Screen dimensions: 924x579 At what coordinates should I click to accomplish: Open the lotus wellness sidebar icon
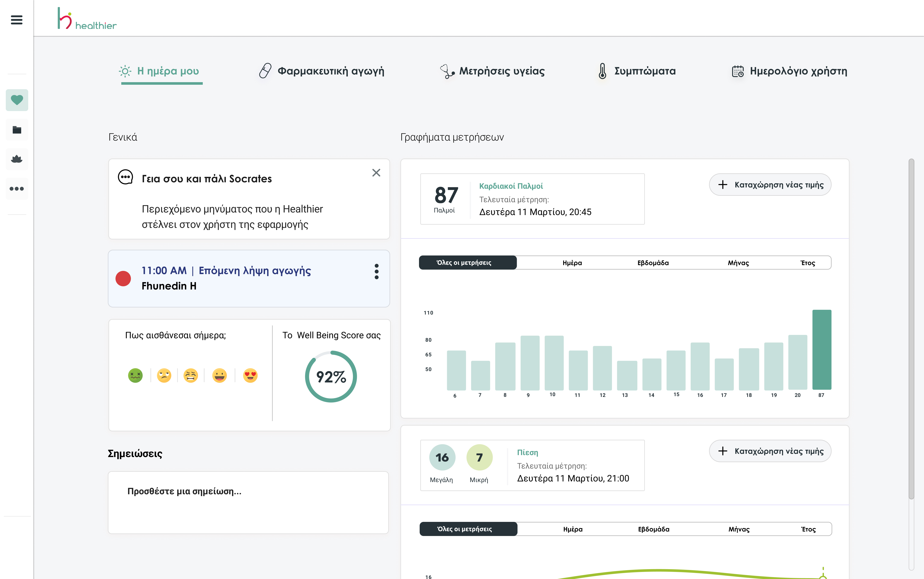pyautogui.click(x=17, y=159)
